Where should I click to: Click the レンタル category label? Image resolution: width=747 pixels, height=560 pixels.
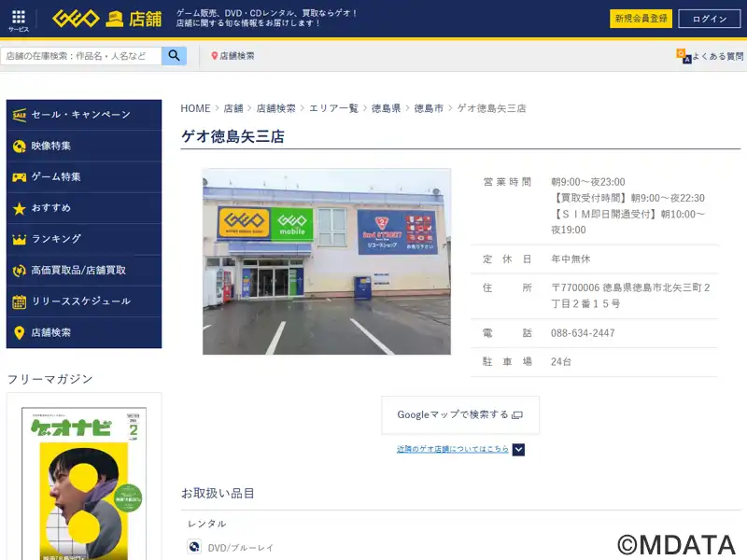coord(206,524)
